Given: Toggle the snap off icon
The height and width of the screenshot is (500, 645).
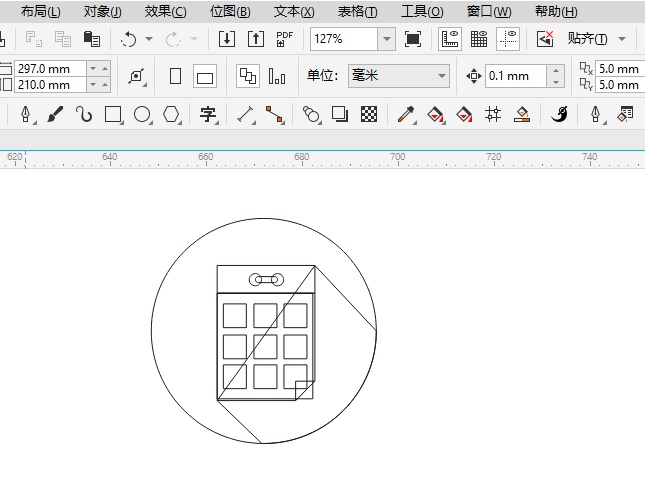Looking at the screenshot, I should pos(545,39).
